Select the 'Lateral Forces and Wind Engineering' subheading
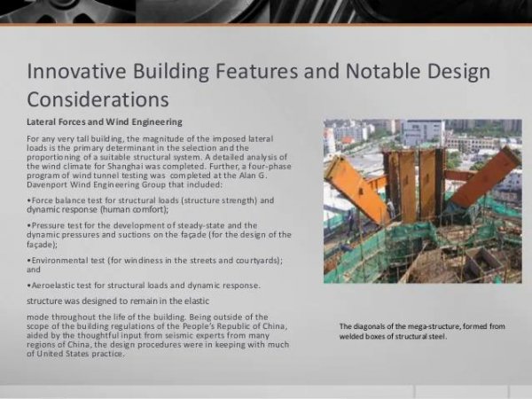 [105, 121]
